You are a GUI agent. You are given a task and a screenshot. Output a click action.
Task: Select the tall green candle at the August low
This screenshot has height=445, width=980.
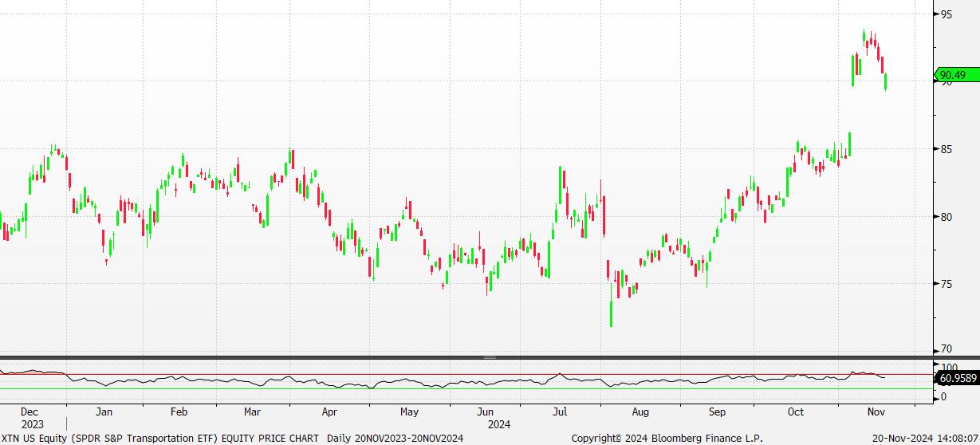[612, 313]
